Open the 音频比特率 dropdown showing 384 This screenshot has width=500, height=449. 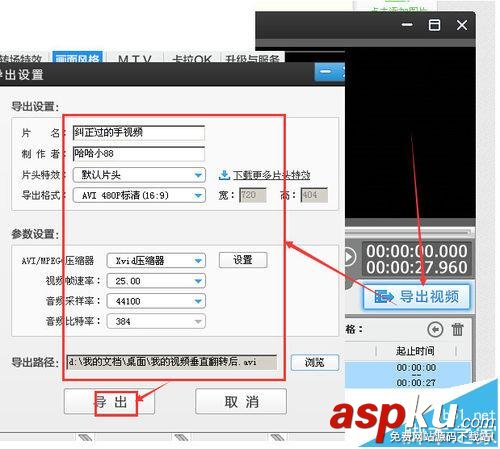tap(156, 322)
